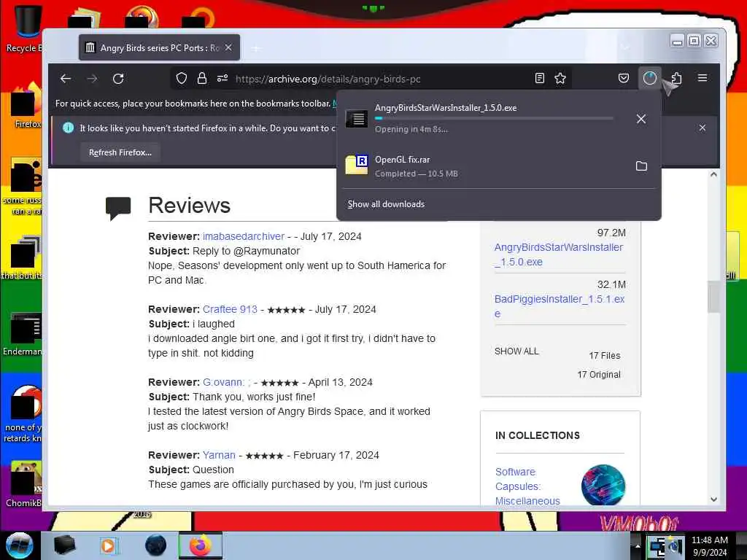This screenshot has height=560, width=747.
Task: Open the site permissions icon
Action: click(222, 79)
